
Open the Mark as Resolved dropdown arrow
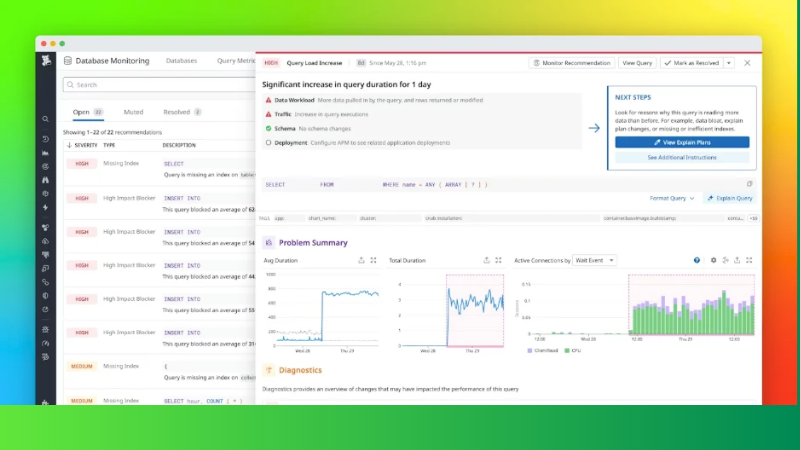(x=728, y=63)
